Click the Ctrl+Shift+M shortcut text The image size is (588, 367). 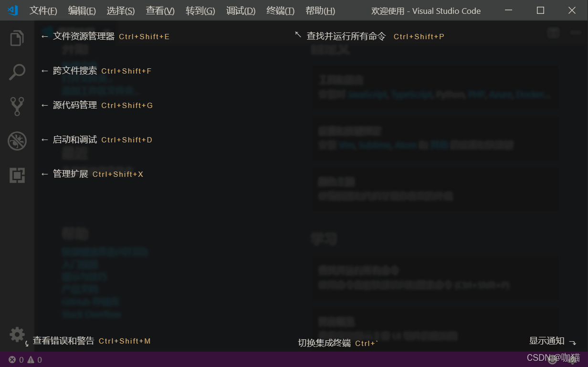(125, 341)
